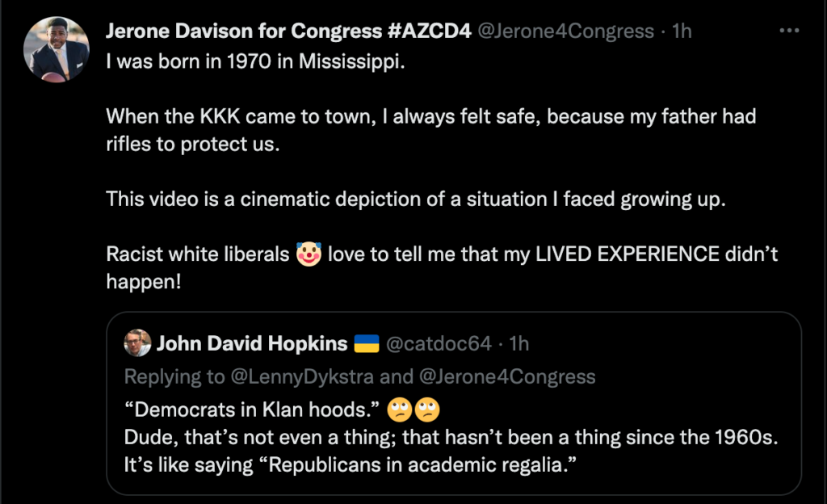827x504 pixels.
Task: Click the 1h timestamp on the main tweet
Action: 682,31
